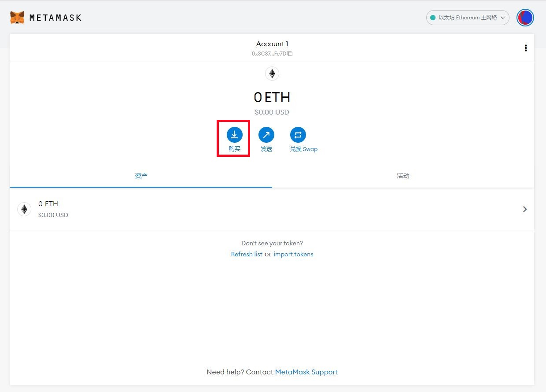The width and height of the screenshot is (546, 392).
Task: Click the METAMASK wordmark text
Action: pyautogui.click(x=55, y=18)
